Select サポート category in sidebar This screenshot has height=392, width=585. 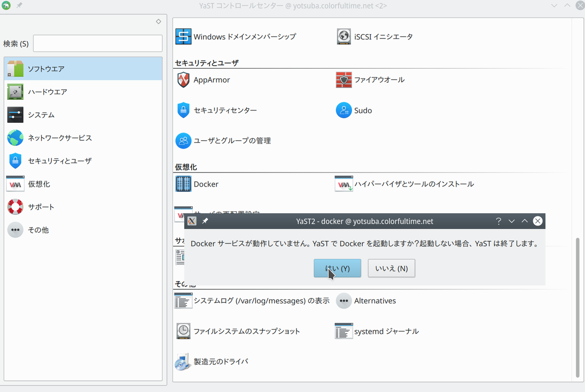click(83, 207)
